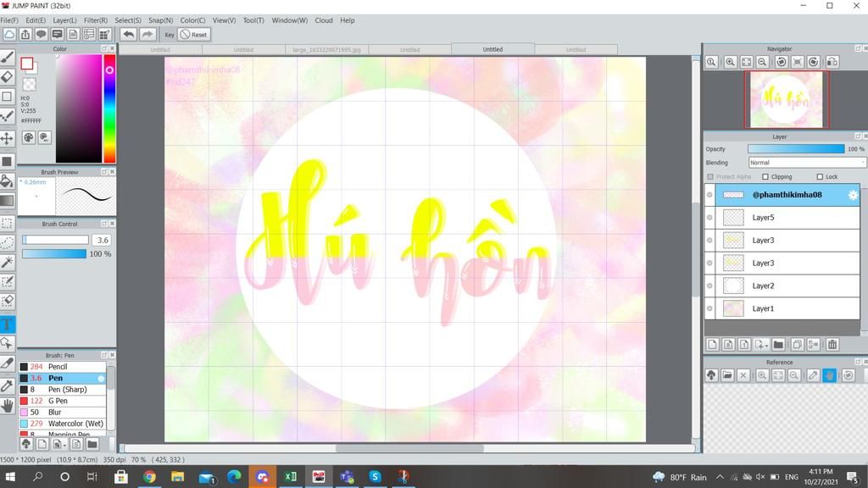Select the Bucket fill tool

7,181
